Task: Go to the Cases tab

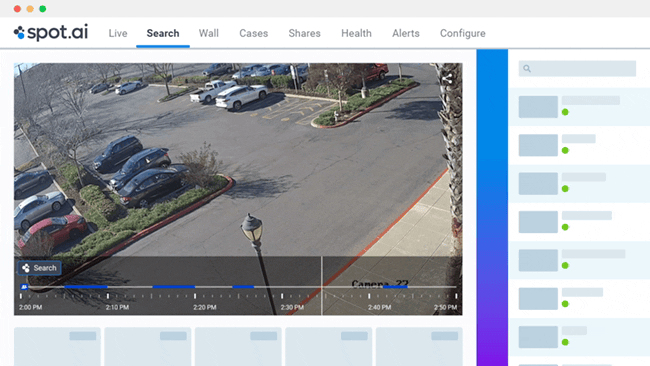Action: point(254,33)
